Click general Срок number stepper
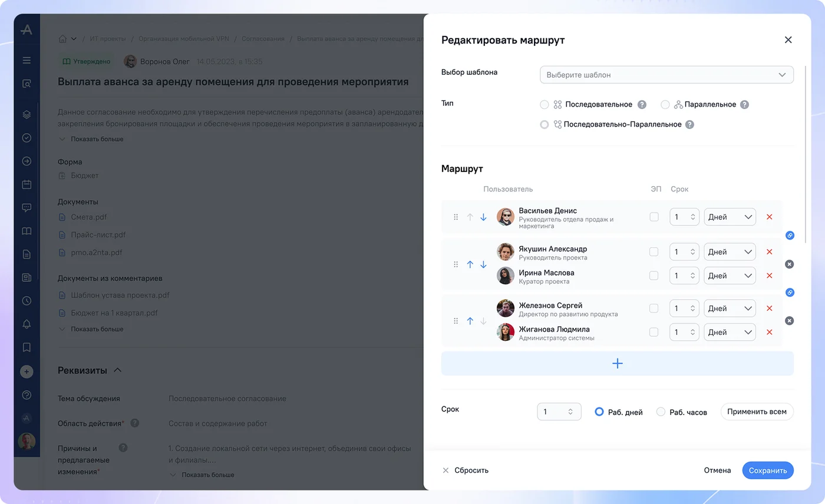Image resolution: width=825 pixels, height=504 pixels. click(570, 412)
